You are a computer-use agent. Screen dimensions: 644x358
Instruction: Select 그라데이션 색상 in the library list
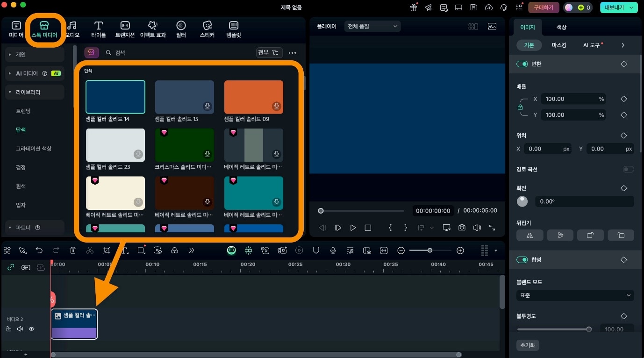pyautogui.click(x=34, y=149)
